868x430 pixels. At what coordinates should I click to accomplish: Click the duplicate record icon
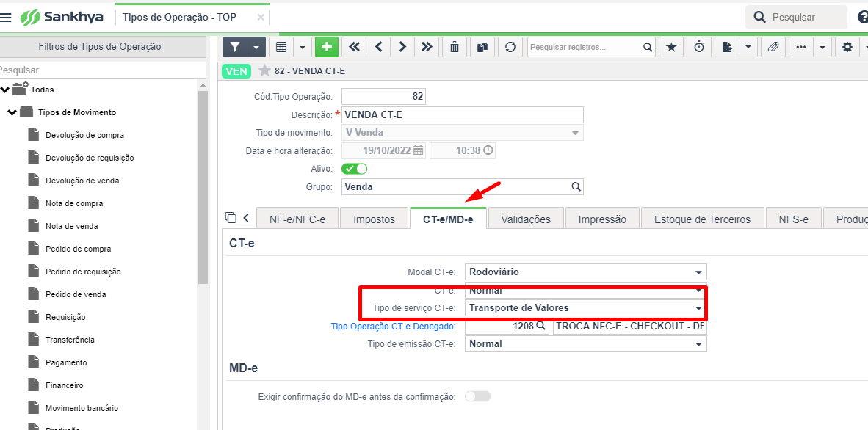482,47
